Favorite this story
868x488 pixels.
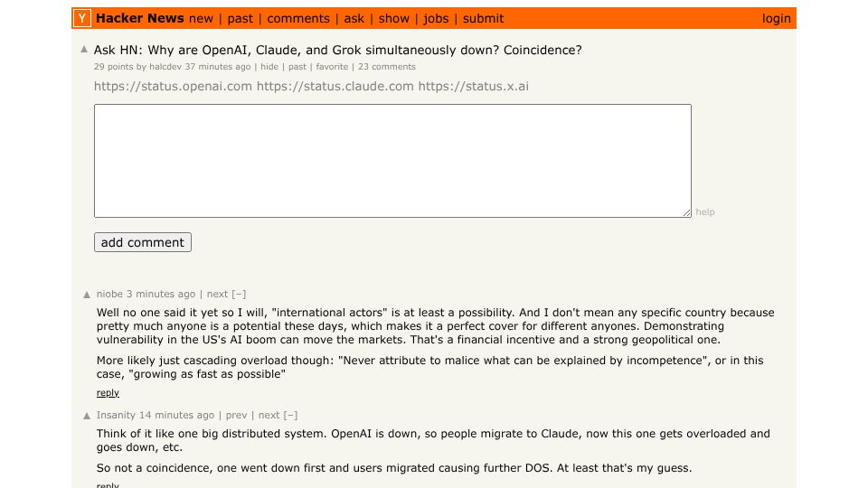point(332,66)
